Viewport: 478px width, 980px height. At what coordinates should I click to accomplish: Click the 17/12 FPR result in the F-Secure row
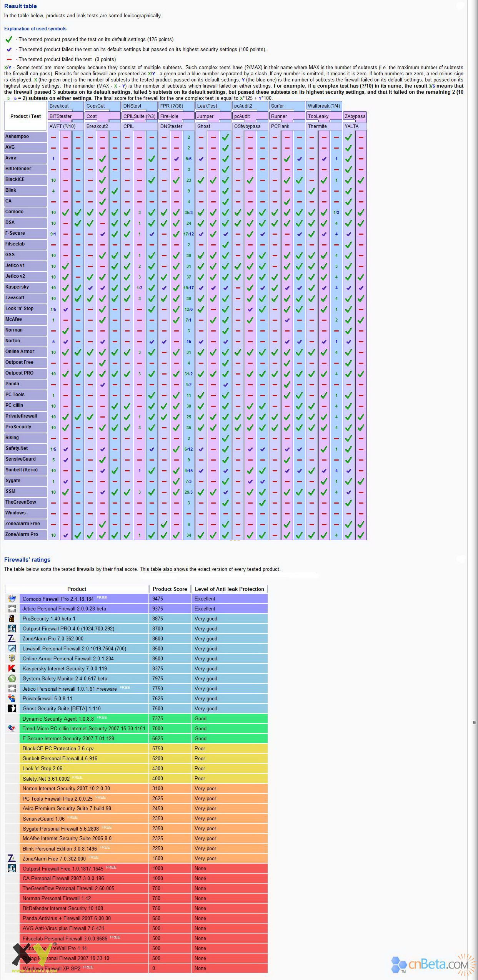click(x=189, y=234)
